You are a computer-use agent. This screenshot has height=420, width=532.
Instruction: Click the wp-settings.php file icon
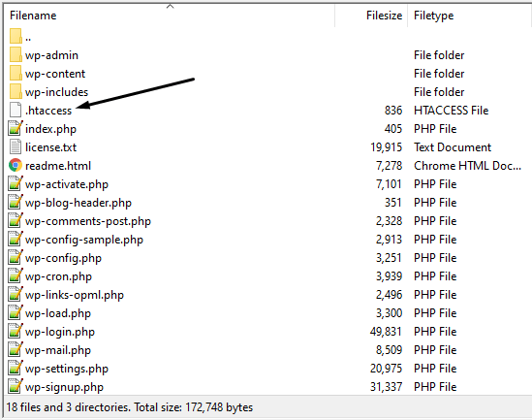(x=16, y=368)
